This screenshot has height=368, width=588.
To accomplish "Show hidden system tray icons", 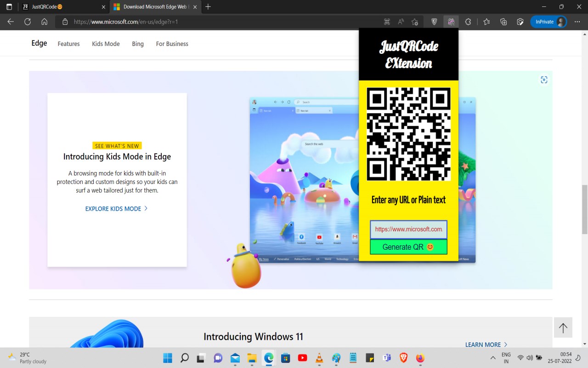I will click(493, 358).
